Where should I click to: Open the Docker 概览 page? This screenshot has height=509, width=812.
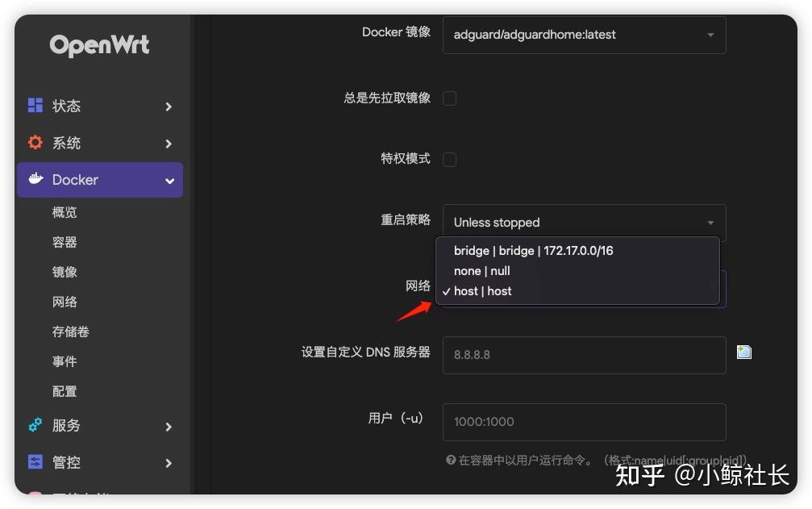(66, 211)
